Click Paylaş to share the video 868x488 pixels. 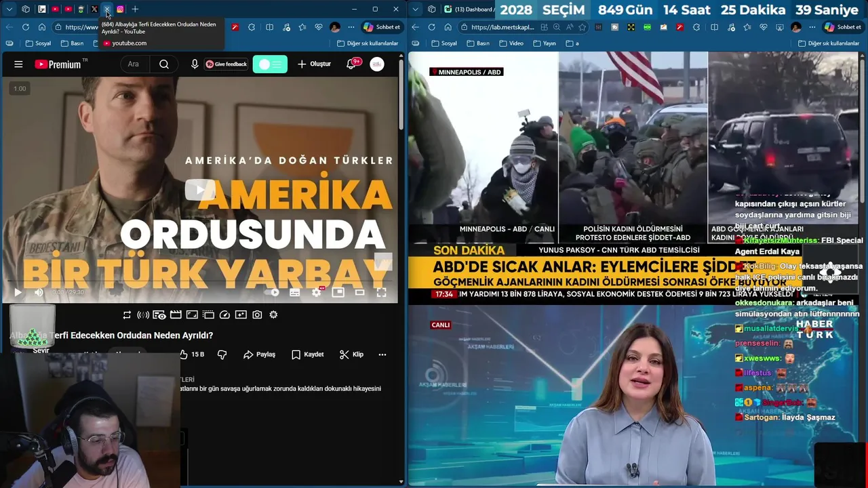[x=259, y=354]
